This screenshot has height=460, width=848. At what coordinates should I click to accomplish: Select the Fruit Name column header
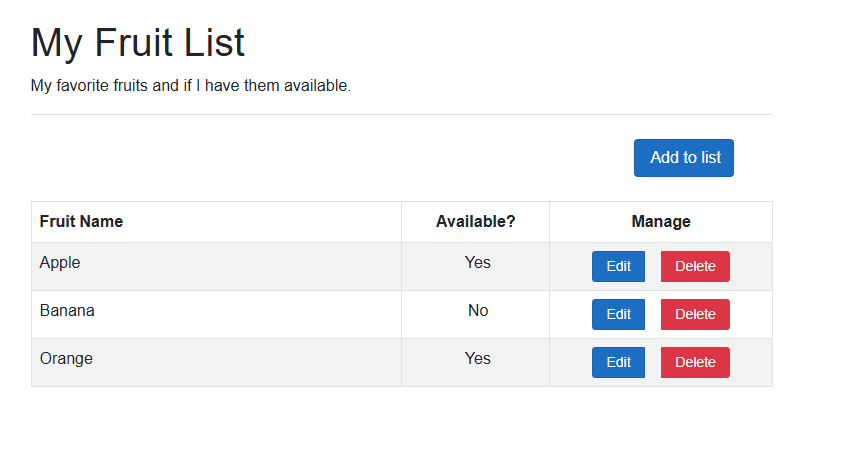[81, 221]
